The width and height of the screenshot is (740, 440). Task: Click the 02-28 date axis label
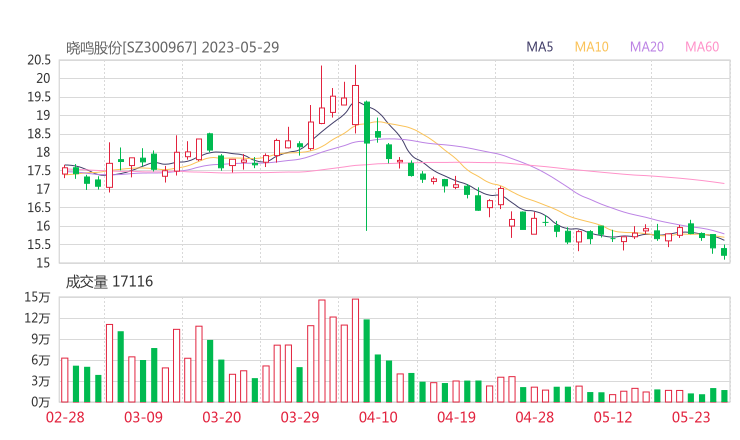pos(65,417)
